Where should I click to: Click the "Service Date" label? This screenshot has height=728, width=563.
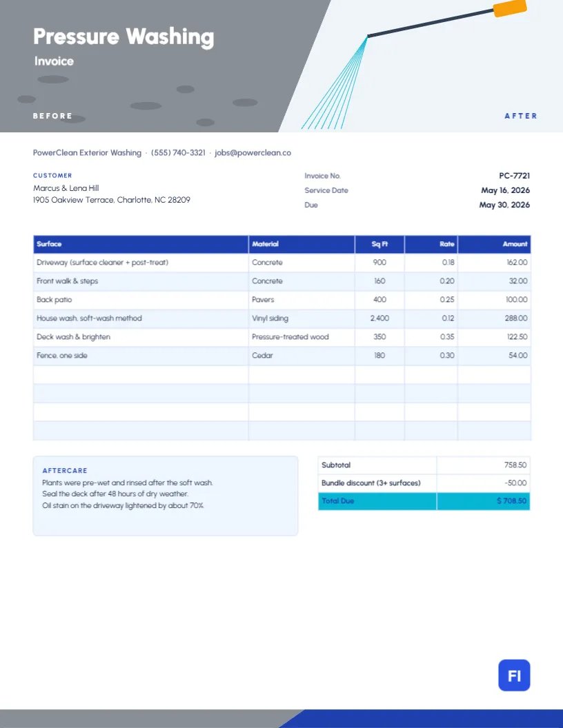point(326,190)
